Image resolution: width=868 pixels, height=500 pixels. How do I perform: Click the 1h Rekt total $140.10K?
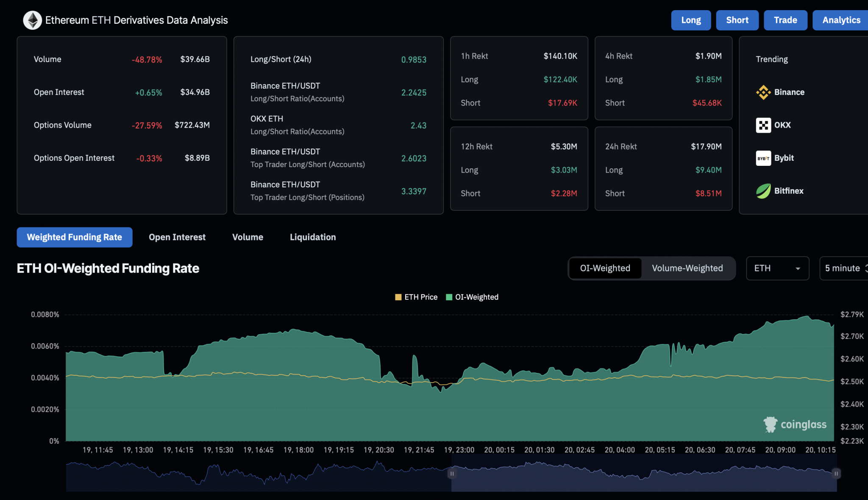coord(560,56)
